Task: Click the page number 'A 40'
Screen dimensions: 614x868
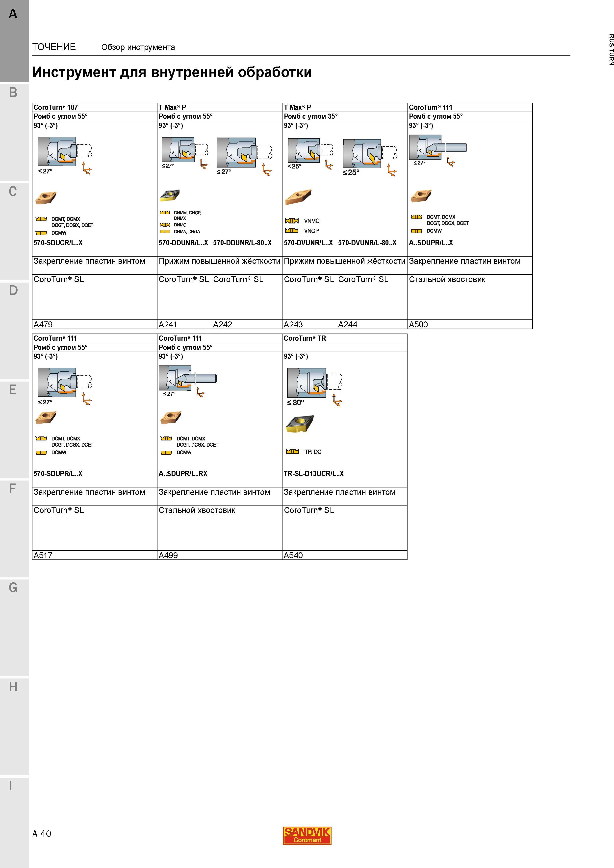Action: click(42, 834)
